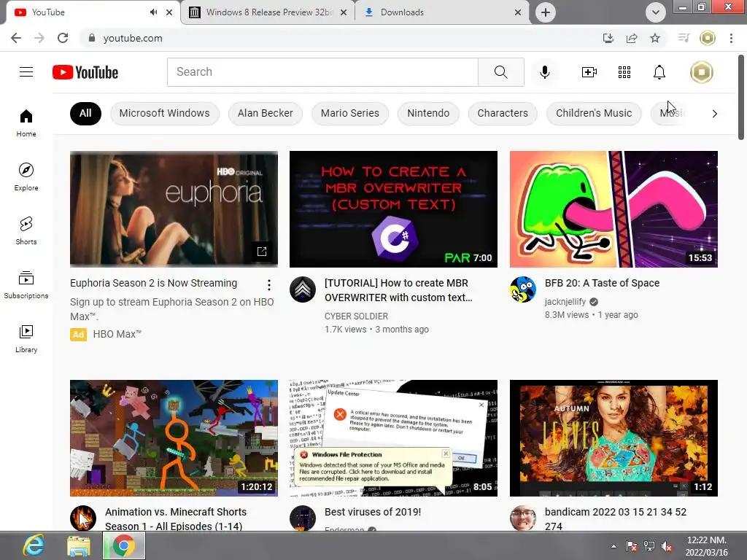Open the YouTube apps grid icon
The width and height of the screenshot is (747, 560).
click(x=624, y=72)
